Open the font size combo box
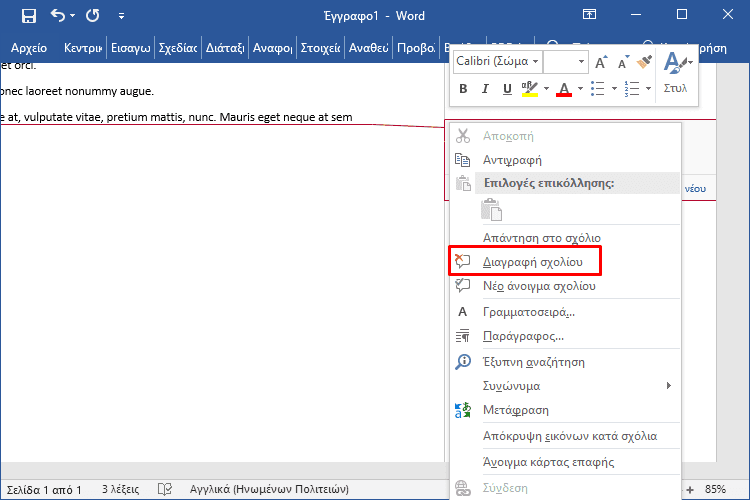This screenshot has height=500, width=750. [565, 62]
